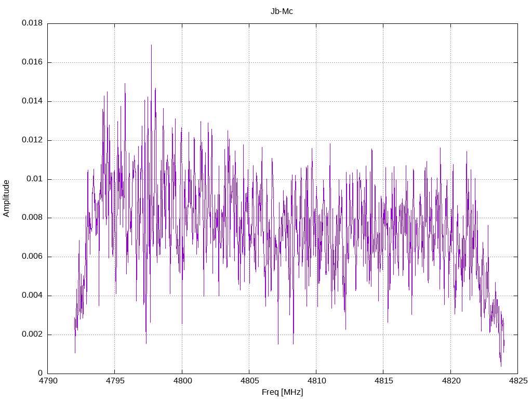The width and height of the screenshot is (532, 399).
Task: Click the plot title Jb-Mc
Action: tap(282, 11)
